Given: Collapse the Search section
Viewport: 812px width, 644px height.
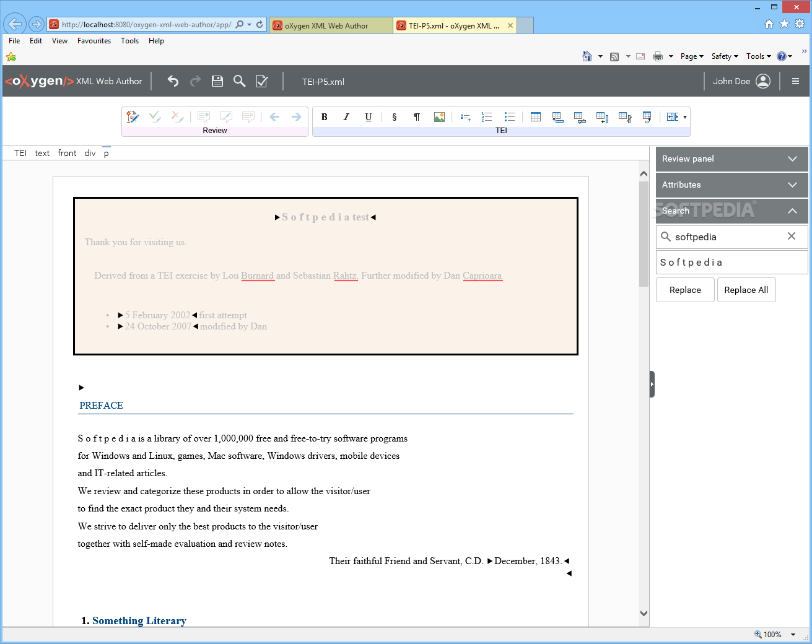Looking at the screenshot, I should tap(731, 211).
